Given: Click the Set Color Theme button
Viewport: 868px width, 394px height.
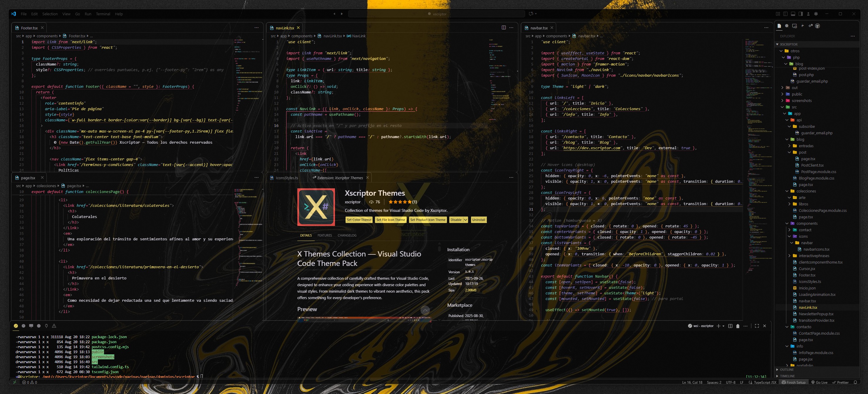Looking at the screenshot, I should point(359,220).
